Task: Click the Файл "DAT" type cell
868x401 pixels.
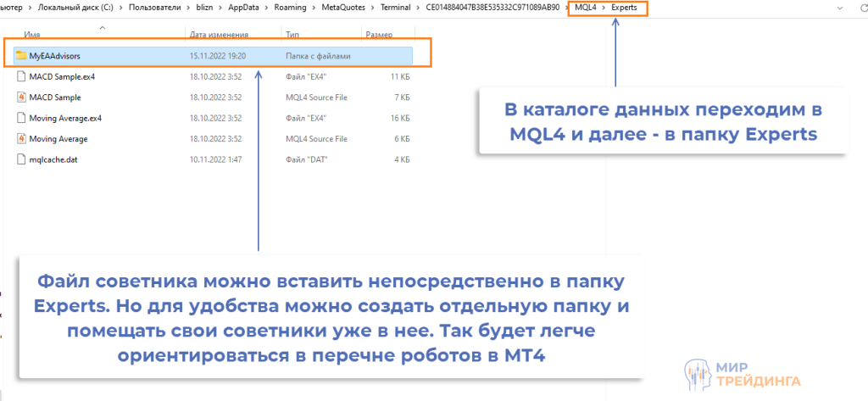Action: [307, 159]
